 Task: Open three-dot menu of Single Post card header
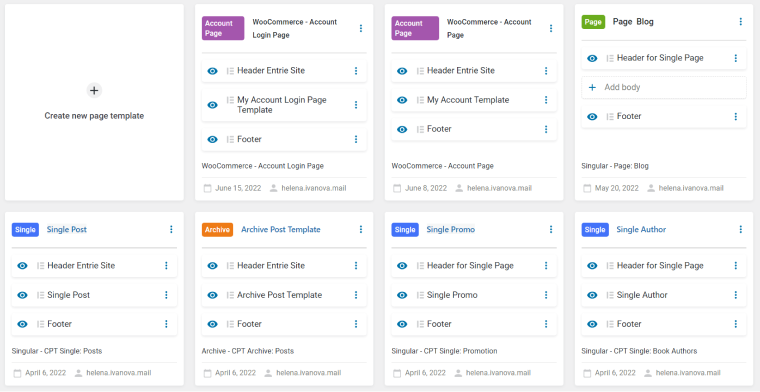coord(171,230)
